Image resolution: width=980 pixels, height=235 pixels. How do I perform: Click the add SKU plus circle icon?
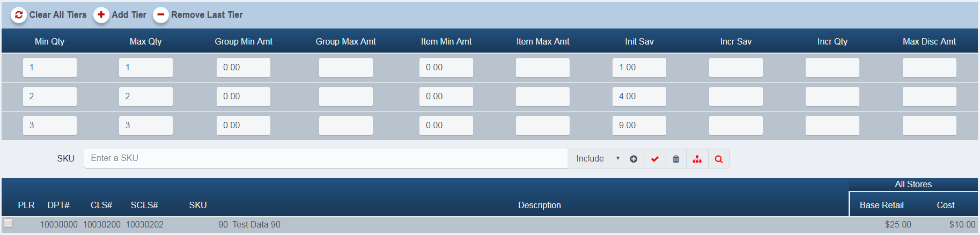pos(633,159)
